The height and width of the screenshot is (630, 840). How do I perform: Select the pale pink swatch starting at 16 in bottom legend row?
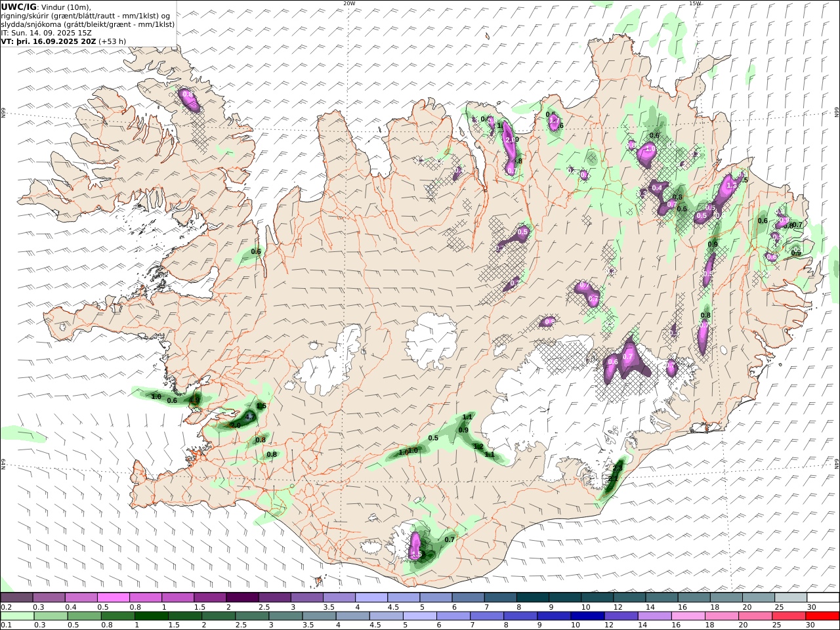(688, 616)
